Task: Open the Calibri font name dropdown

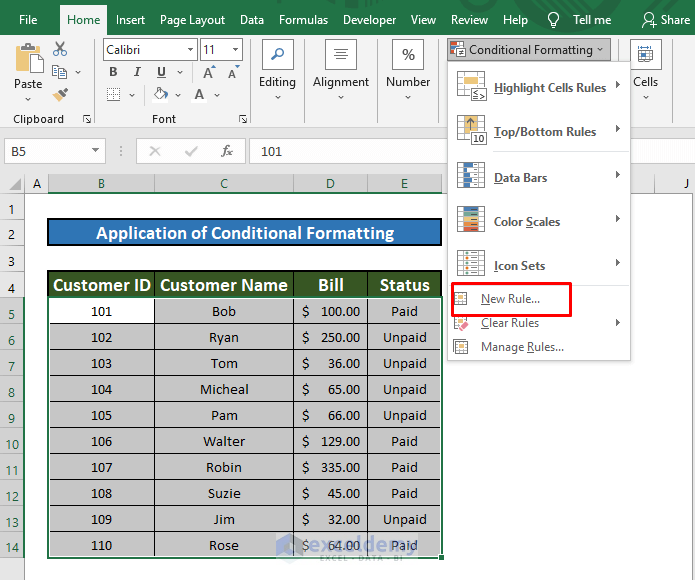Action: [x=190, y=49]
